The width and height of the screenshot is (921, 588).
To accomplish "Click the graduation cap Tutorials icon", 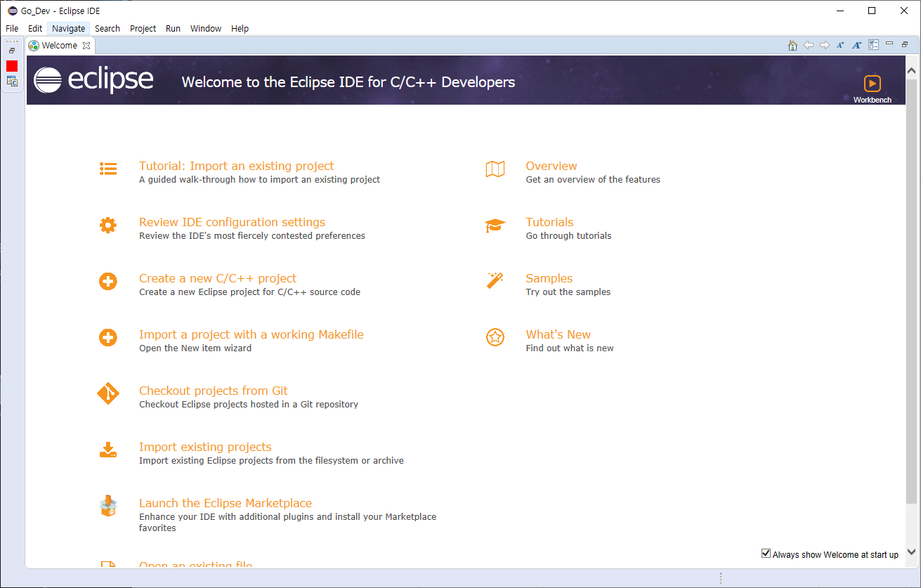I will pyautogui.click(x=495, y=226).
